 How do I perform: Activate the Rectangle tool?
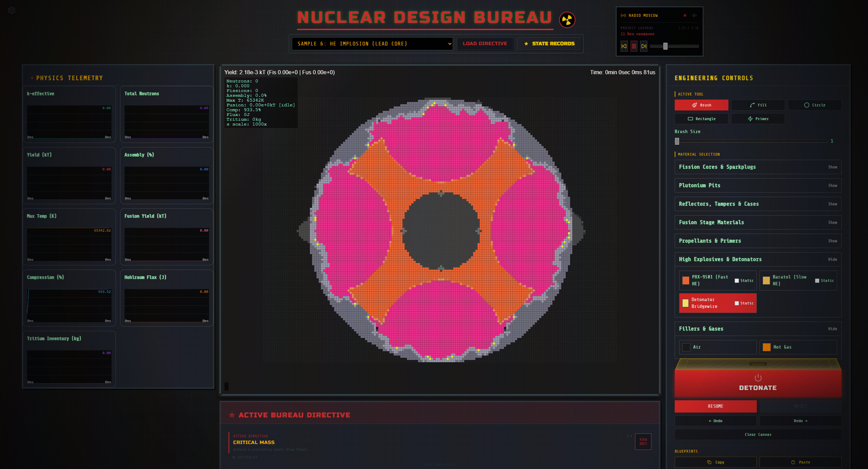701,119
